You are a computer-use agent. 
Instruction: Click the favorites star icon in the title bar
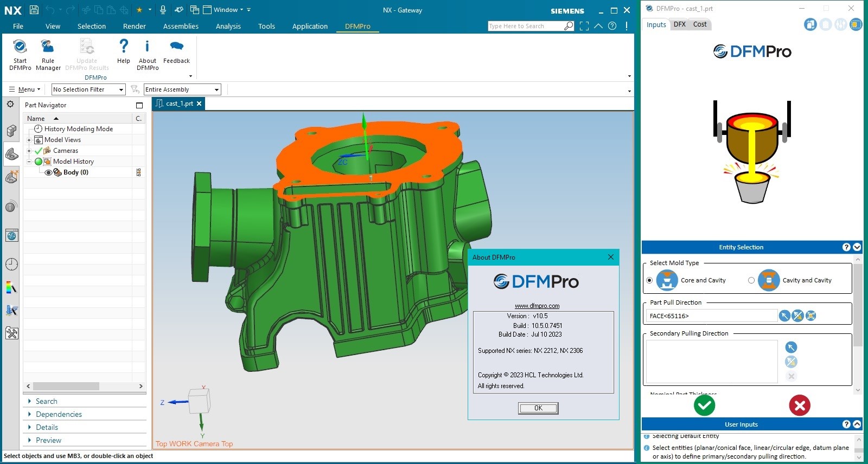(x=139, y=10)
